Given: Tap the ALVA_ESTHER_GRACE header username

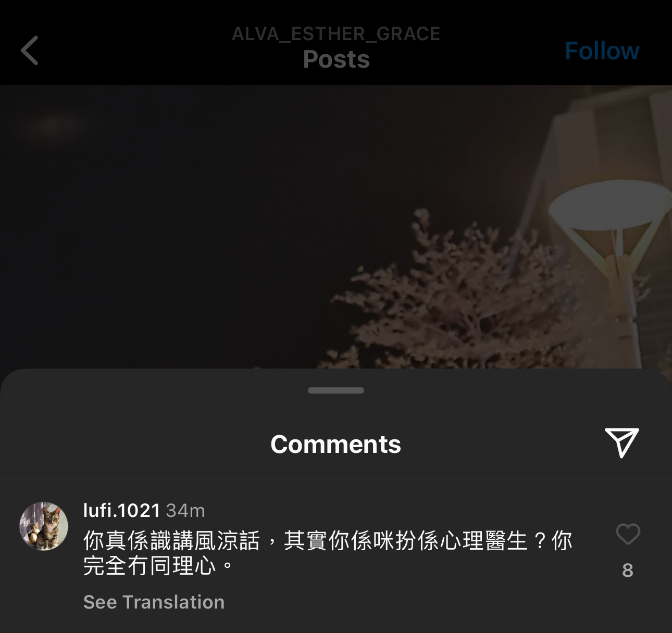Looking at the screenshot, I should click(x=336, y=34).
